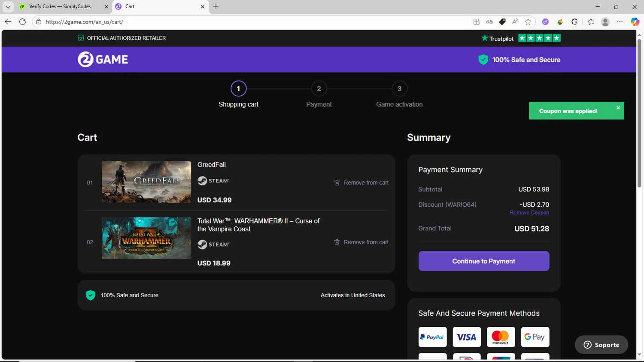Open read aloud icon in address bar
The width and height of the screenshot is (644, 362).
tap(515, 22)
